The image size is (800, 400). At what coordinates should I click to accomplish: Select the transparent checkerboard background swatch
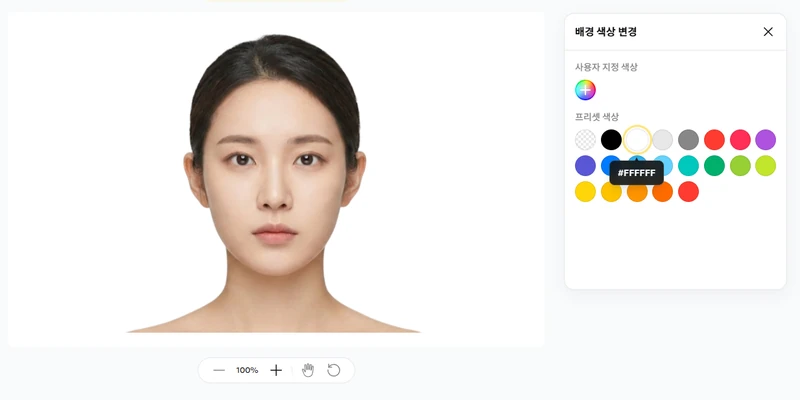click(x=585, y=140)
